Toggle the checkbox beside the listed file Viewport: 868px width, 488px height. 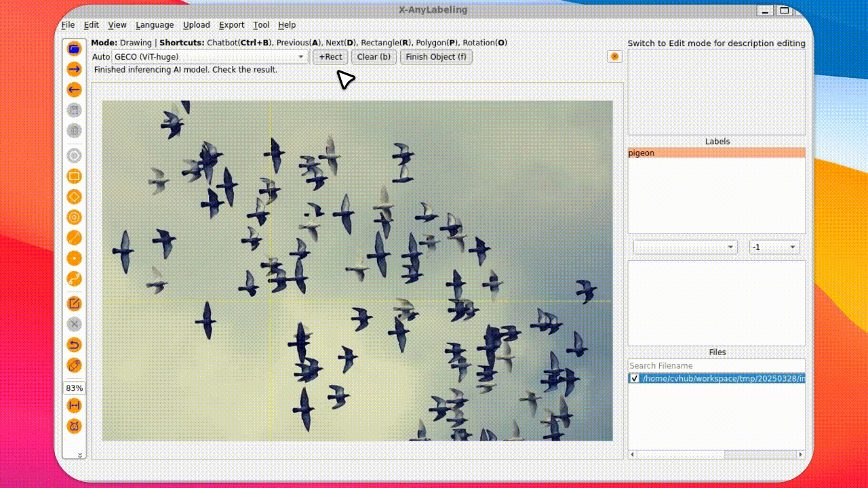(634, 378)
